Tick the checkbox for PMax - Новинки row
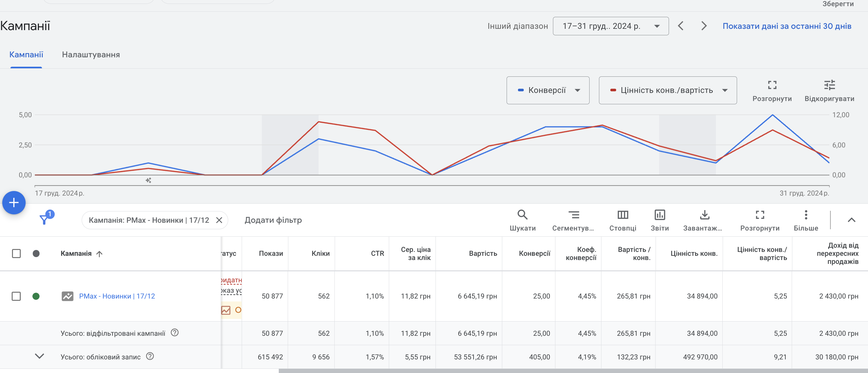868x373 pixels. point(16,296)
